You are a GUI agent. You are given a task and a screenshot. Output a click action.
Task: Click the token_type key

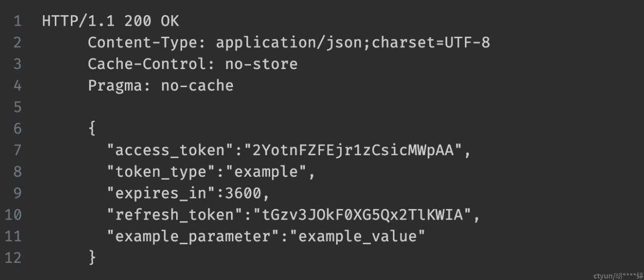(x=162, y=172)
